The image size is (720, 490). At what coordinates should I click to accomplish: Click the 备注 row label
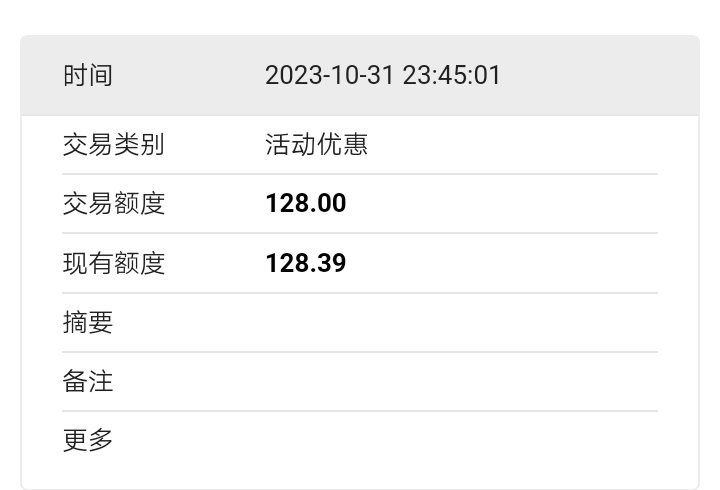pyautogui.click(x=88, y=381)
